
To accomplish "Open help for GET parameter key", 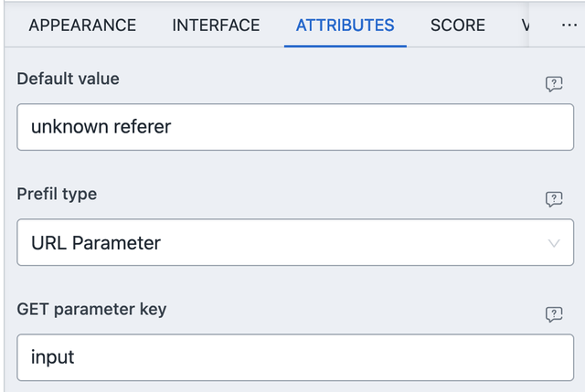I will (554, 314).
